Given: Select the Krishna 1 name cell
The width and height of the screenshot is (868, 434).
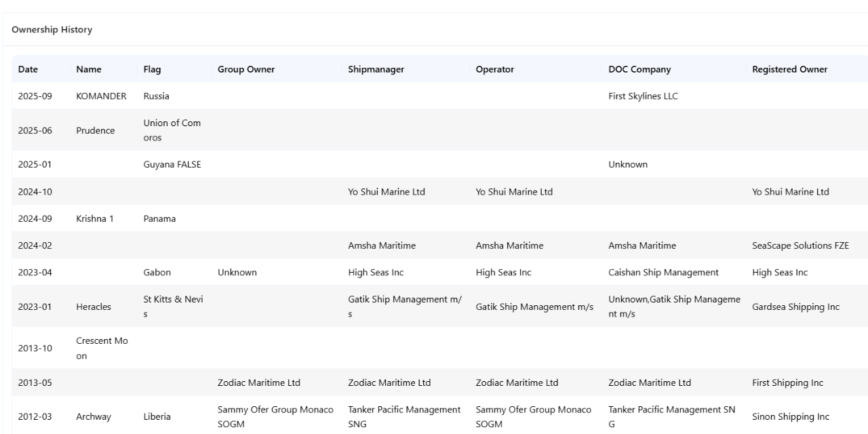Looking at the screenshot, I should pyautogui.click(x=95, y=219).
